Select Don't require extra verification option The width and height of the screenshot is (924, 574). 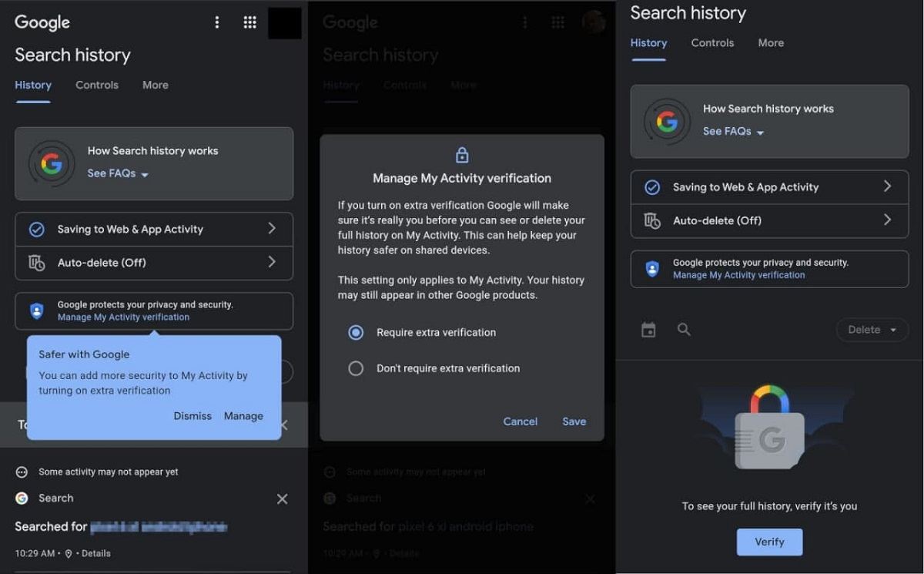pos(356,368)
